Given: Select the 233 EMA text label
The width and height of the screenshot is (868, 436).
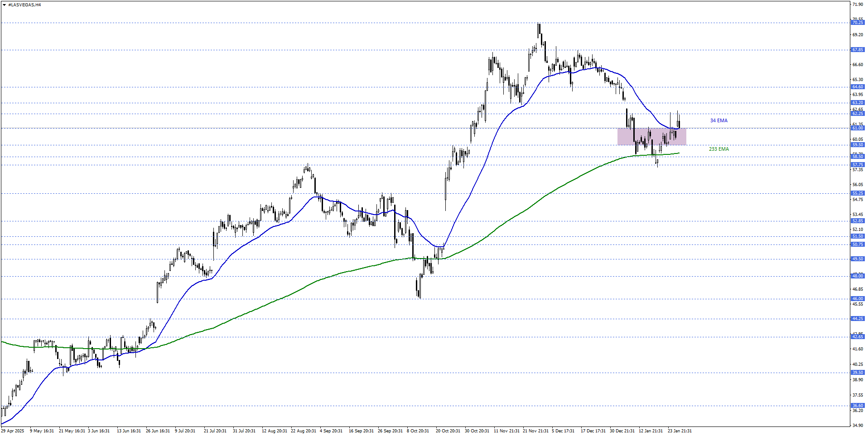Looking at the screenshot, I should point(719,149).
